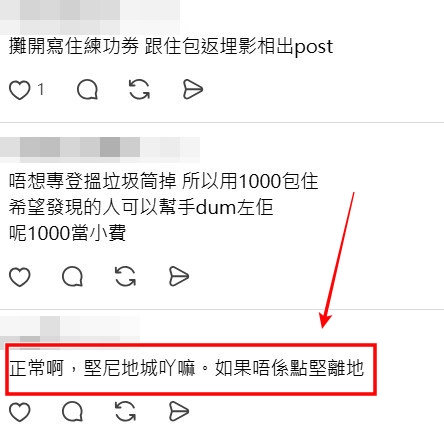Viewport: 444px width, 443px height.
Task: Repost the highlighted 堅尼地城 post
Action: coord(125,412)
